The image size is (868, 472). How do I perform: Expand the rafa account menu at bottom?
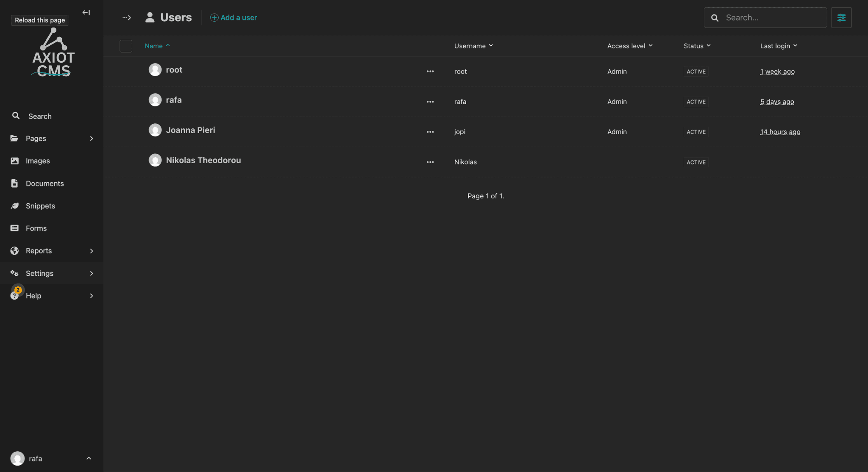tap(89, 458)
